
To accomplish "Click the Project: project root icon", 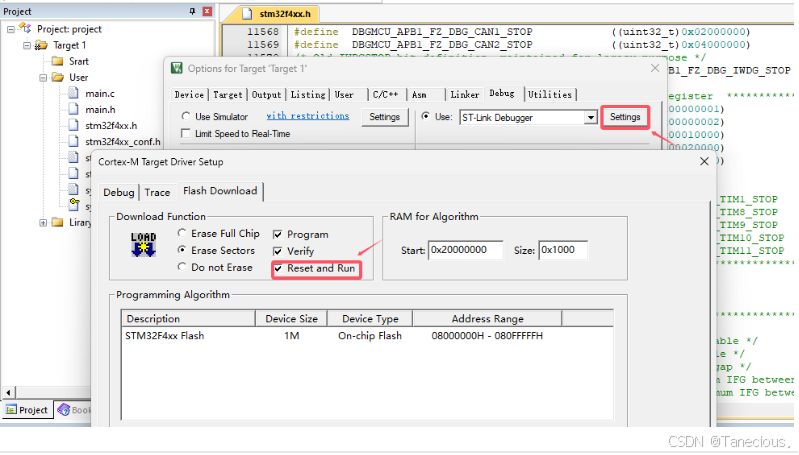I will click(25, 29).
